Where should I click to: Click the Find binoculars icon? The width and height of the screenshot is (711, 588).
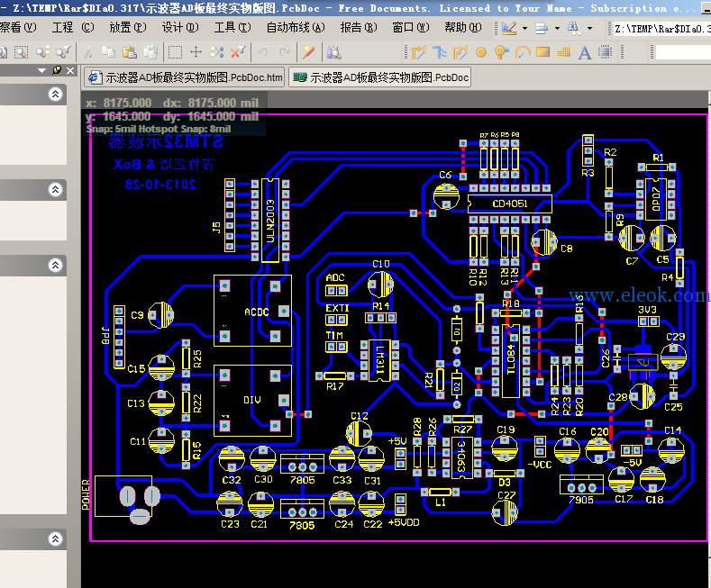(x=573, y=29)
